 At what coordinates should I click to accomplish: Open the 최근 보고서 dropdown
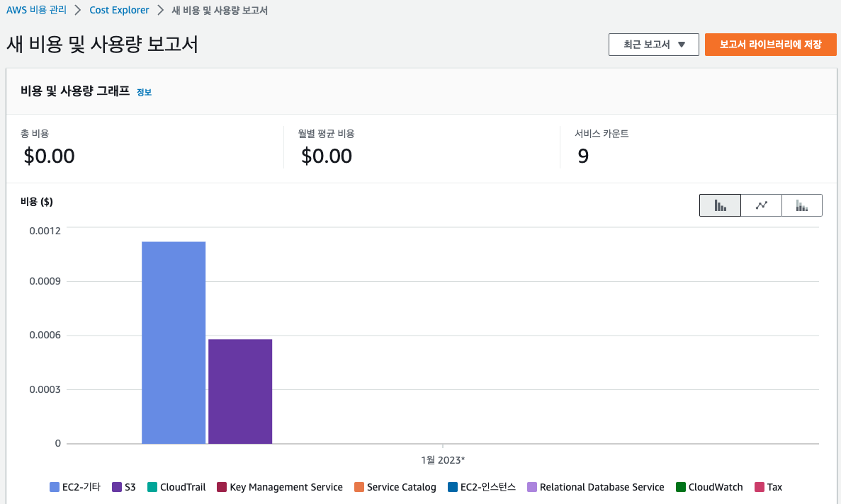point(654,45)
